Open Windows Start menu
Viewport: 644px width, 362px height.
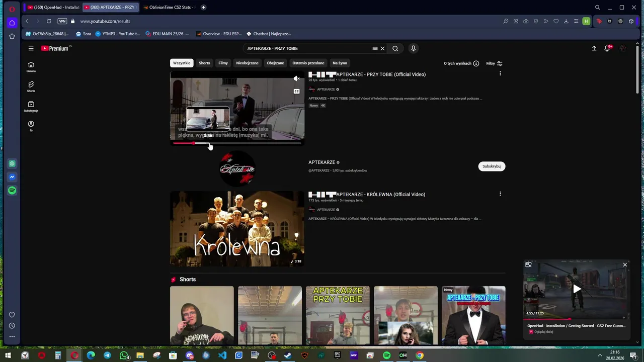[8, 355]
